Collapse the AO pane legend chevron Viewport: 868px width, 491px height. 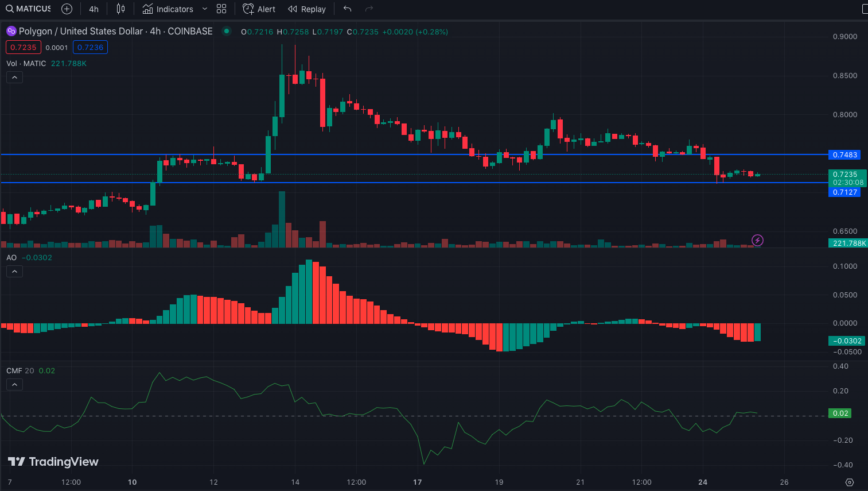(14, 271)
